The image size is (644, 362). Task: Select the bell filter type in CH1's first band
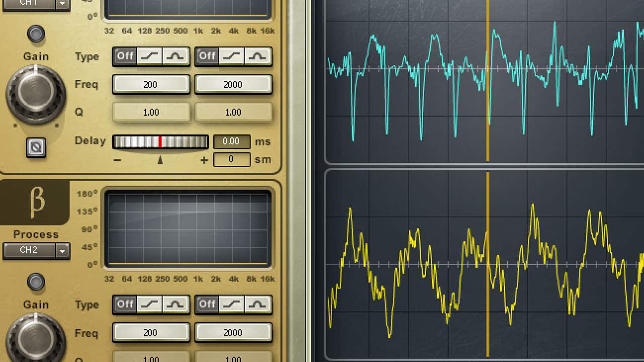(x=175, y=56)
